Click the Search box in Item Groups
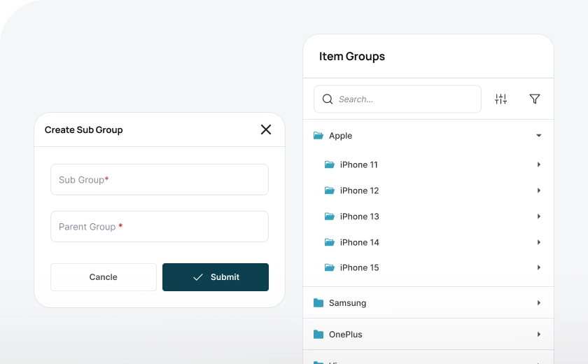The width and height of the screenshot is (588, 364). [398, 99]
